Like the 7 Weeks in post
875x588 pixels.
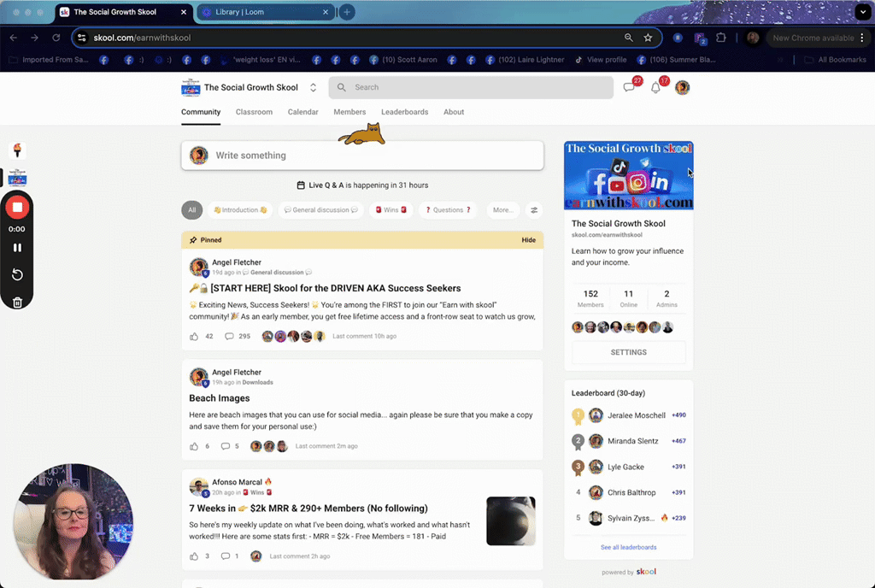[194, 556]
